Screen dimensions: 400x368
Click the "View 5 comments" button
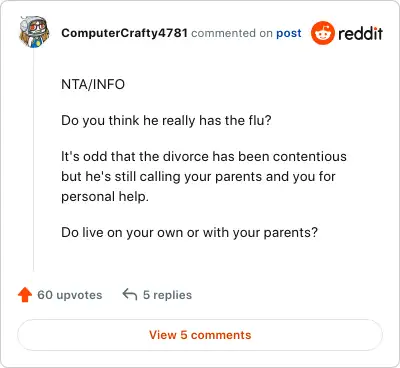point(200,335)
